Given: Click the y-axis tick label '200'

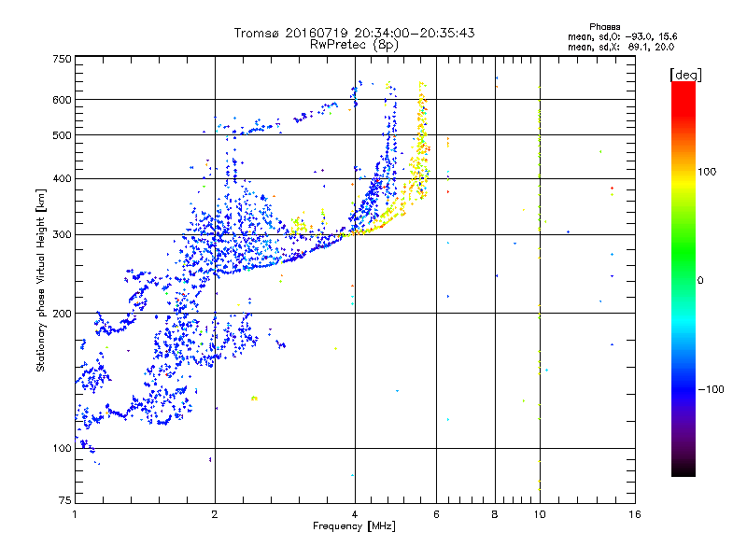Looking at the screenshot, I should tap(63, 314).
